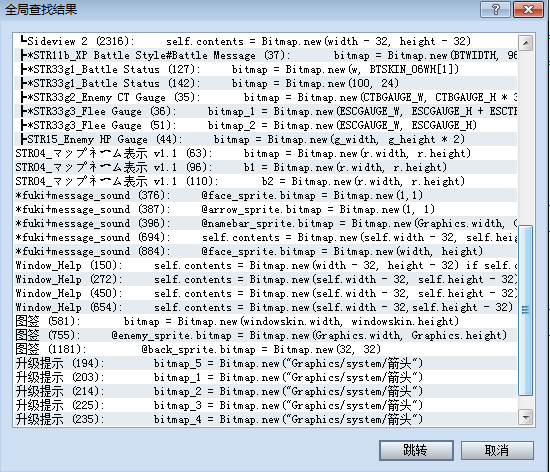Select STR33g3_Flee Gauge (51) result row

coord(266,125)
